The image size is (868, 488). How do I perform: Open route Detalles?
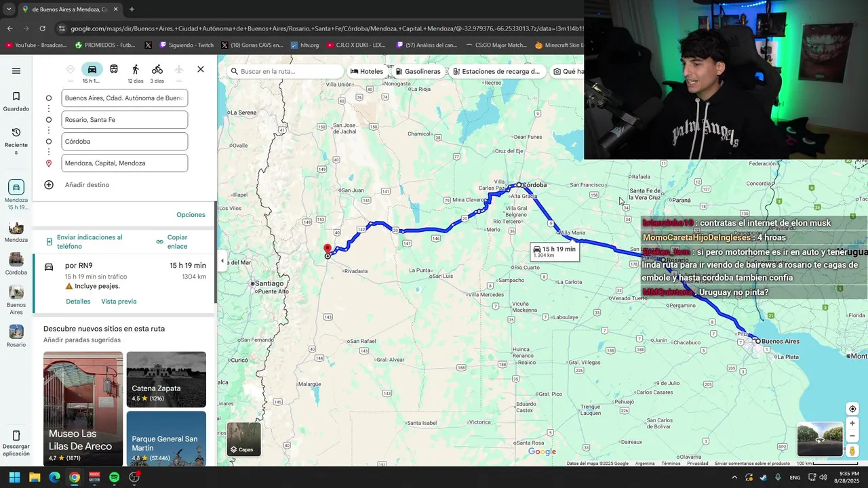(x=78, y=301)
